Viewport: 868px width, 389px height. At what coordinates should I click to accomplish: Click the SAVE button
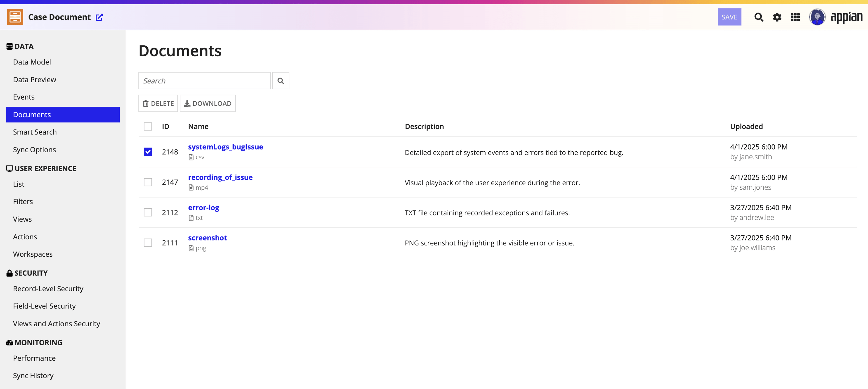click(x=729, y=17)
